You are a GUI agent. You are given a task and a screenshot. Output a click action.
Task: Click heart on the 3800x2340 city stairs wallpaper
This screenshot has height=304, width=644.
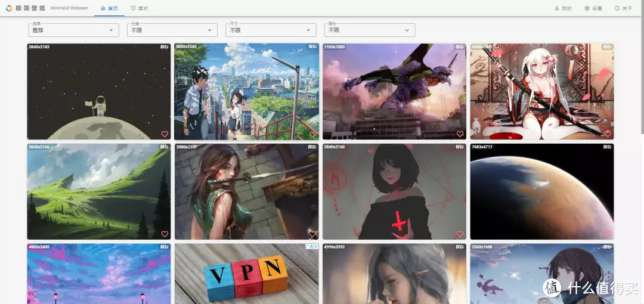point(312,134)
